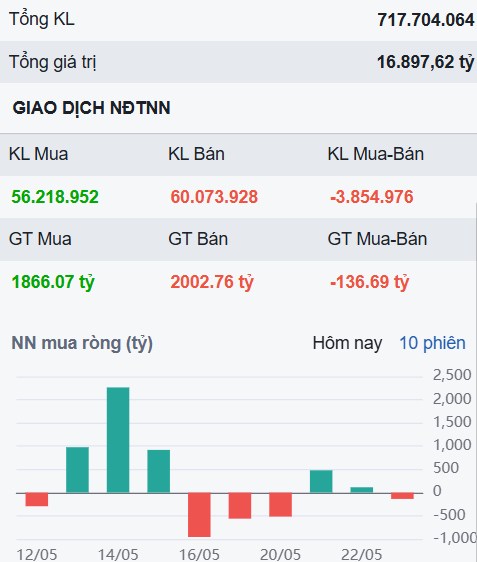Switch chart to Hôm nay view

(347, 343)
